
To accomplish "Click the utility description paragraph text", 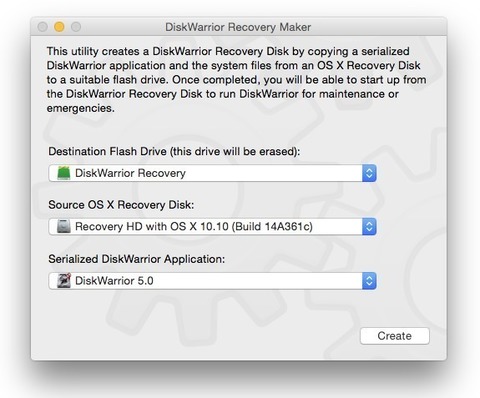I will [x=236, y=80].
